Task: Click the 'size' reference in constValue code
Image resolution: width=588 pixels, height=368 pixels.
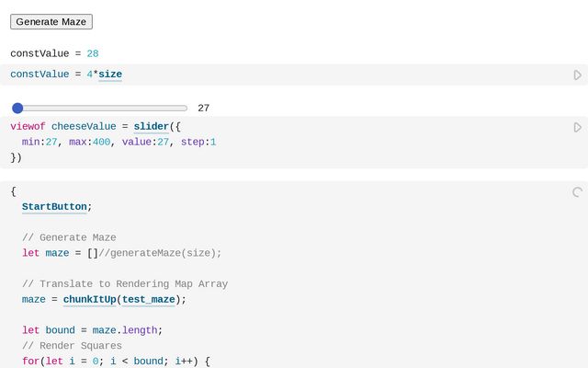Action: [x=110, y=75]
